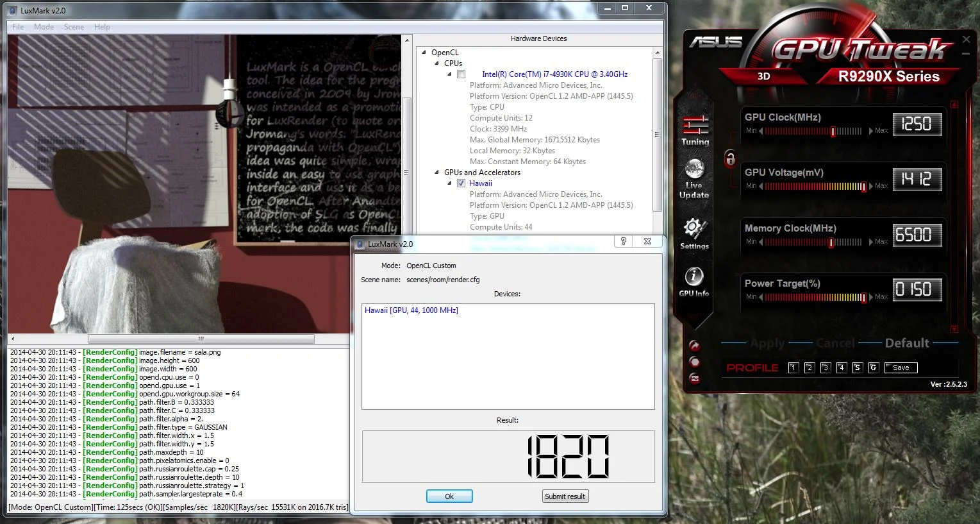The height and width of the screenshot is (524, 980).
Task: Uncheck the Hawaii GPU device
Action: (461, 183)
